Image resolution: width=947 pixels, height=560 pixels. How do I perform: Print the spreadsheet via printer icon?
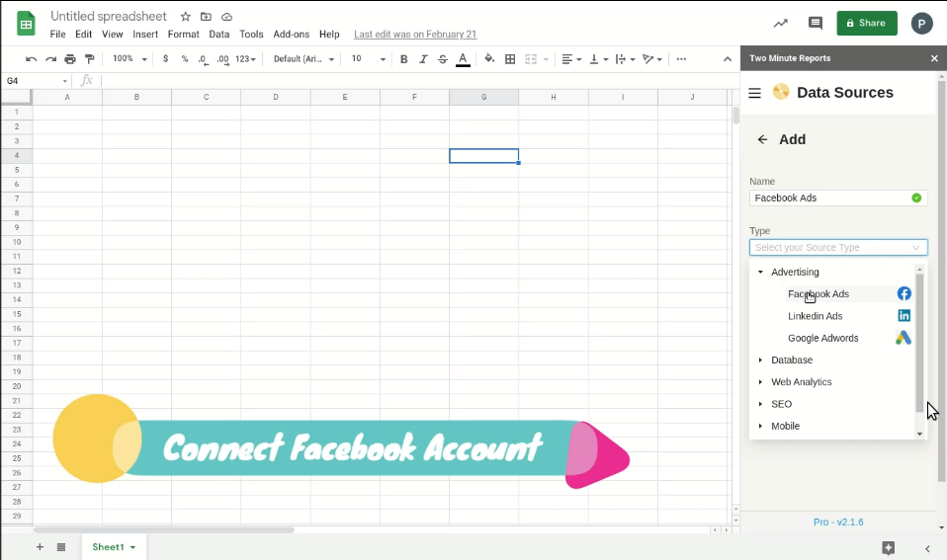coord(70,59)
